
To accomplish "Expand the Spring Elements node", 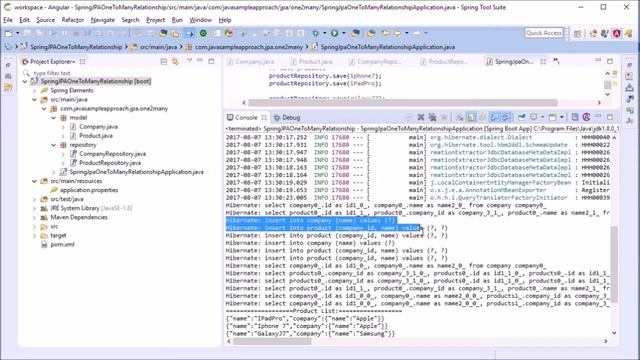I will pyautogui.click(x=35, y=91).
